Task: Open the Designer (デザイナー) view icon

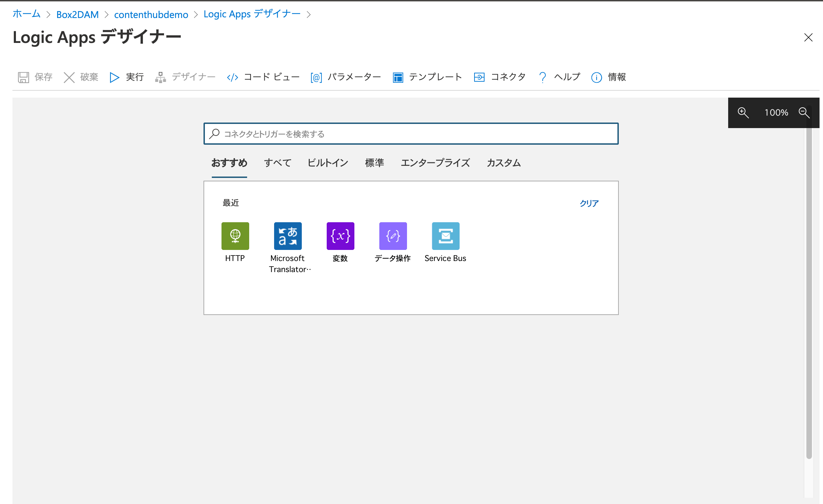Action: [x=160, y=77]
